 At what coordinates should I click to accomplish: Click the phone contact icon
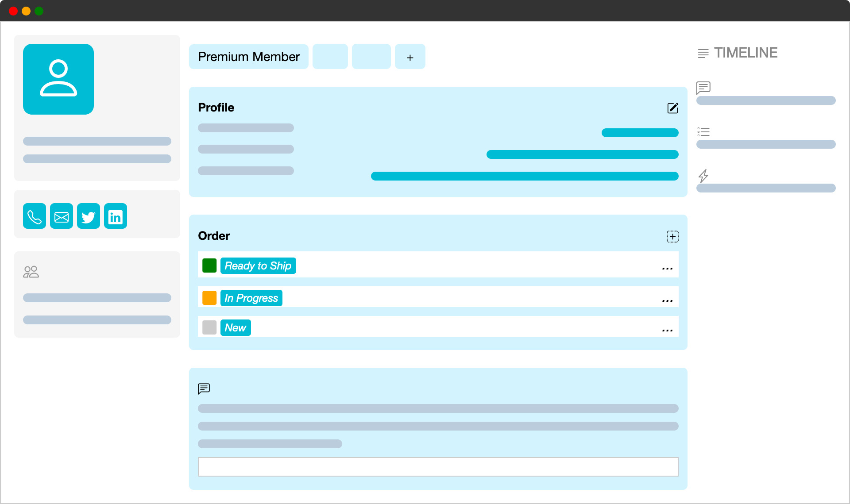click(35, 216)
